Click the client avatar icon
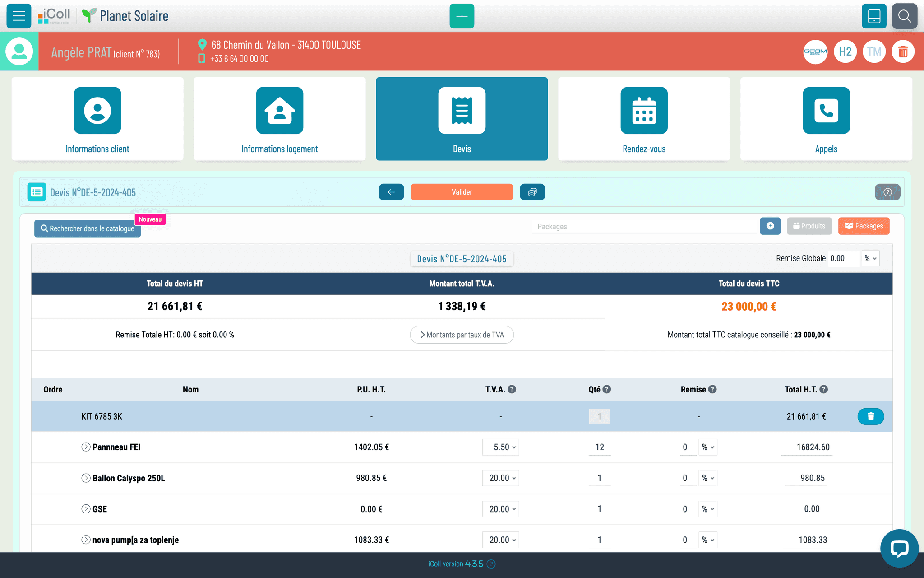The height and width of the screenshot is (578, 924). pos(19,51)
